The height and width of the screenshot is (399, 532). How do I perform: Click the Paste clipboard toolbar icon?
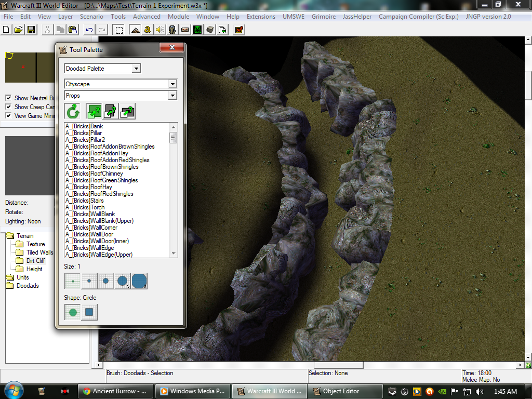[x=73, y=30]
